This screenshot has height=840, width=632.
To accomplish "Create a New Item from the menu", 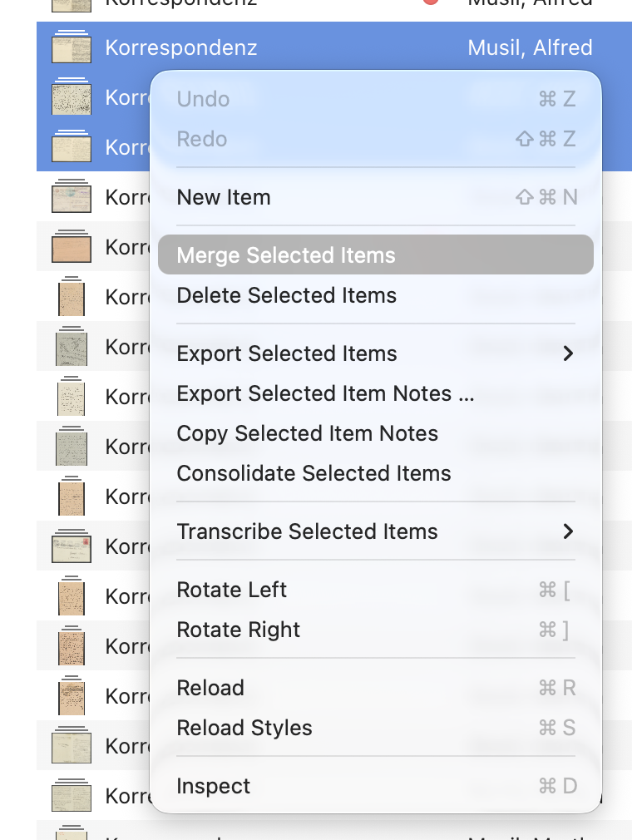I will point(224,197).
